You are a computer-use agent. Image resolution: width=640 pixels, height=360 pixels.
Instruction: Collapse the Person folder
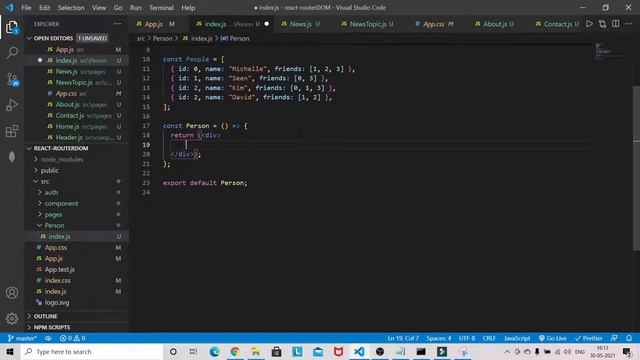click(54, 225)
